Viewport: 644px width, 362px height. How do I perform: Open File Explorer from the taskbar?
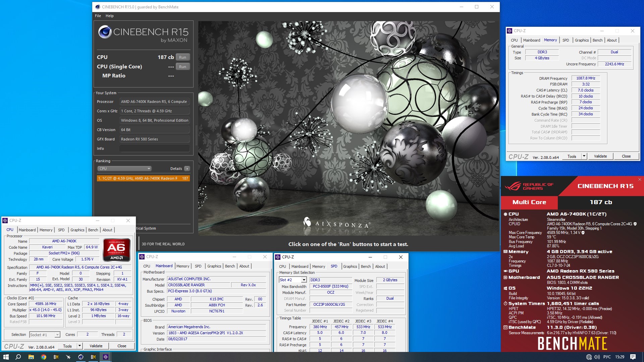[31, 357]
